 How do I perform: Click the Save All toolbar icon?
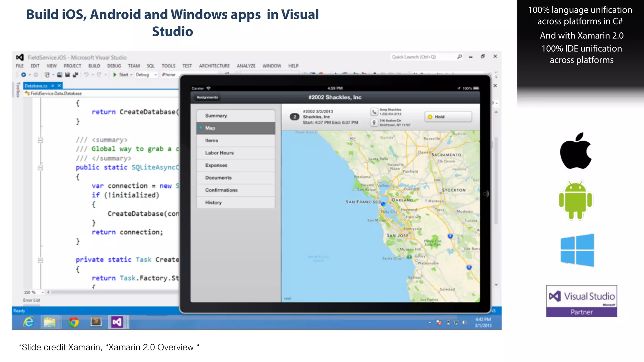point(75,74)
